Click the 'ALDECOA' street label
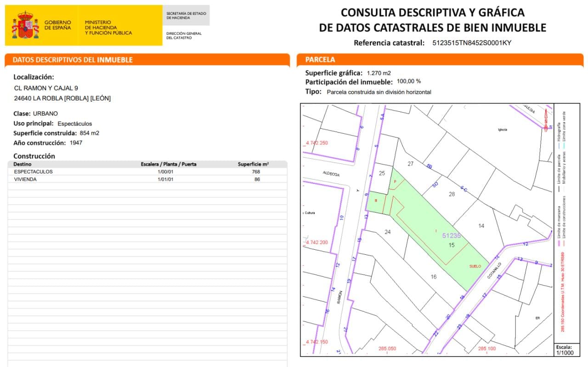This screenshot has height=367, width=588. click(330, 175)
